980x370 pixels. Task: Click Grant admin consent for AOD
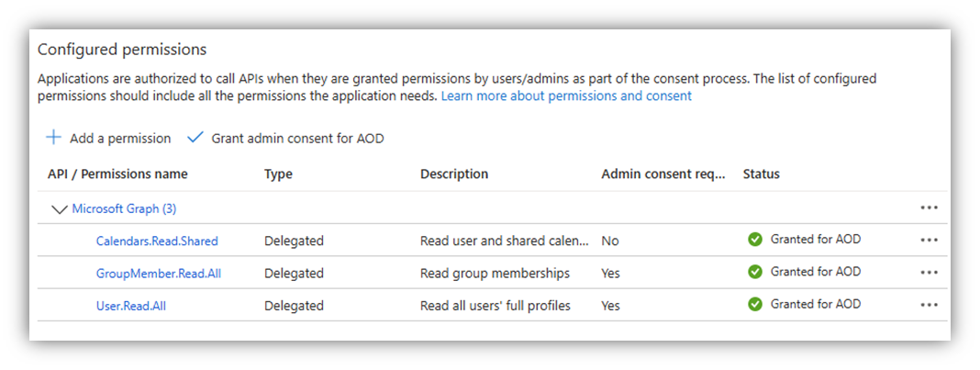[297, 139]
